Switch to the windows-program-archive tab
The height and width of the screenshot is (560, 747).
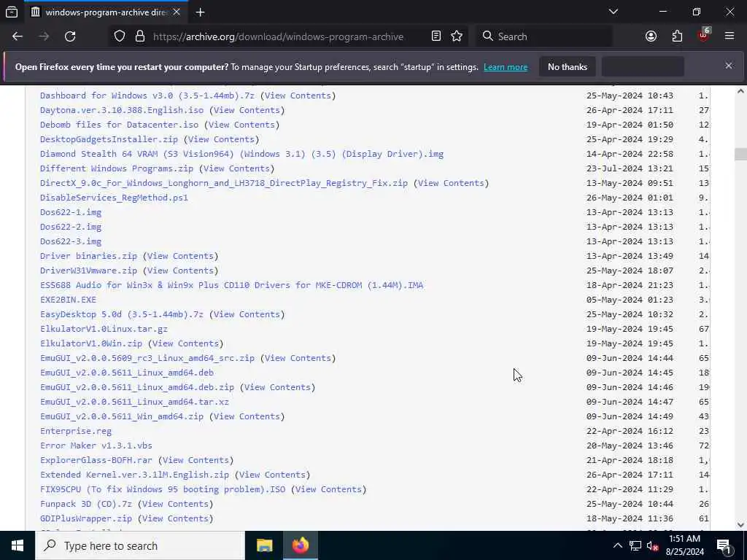106,12
